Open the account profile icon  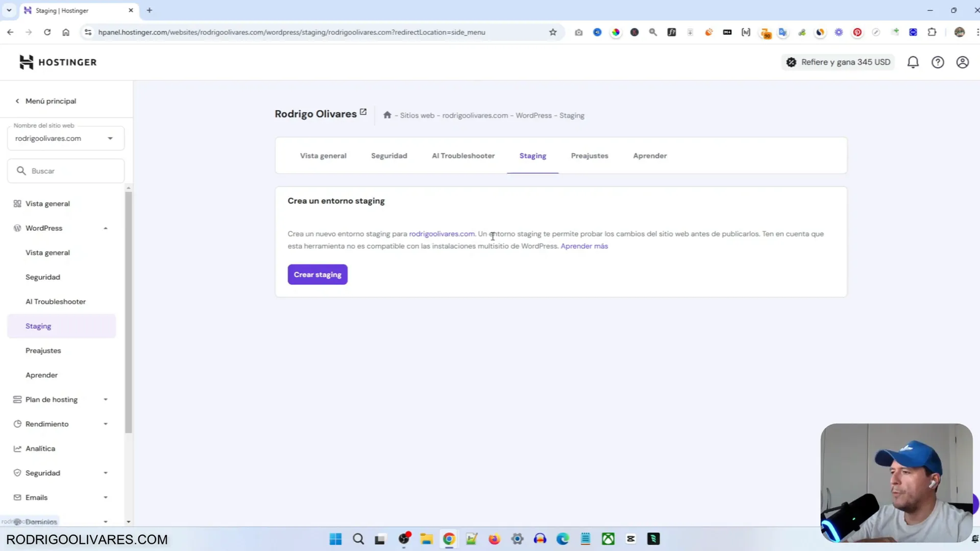point(962,62)
